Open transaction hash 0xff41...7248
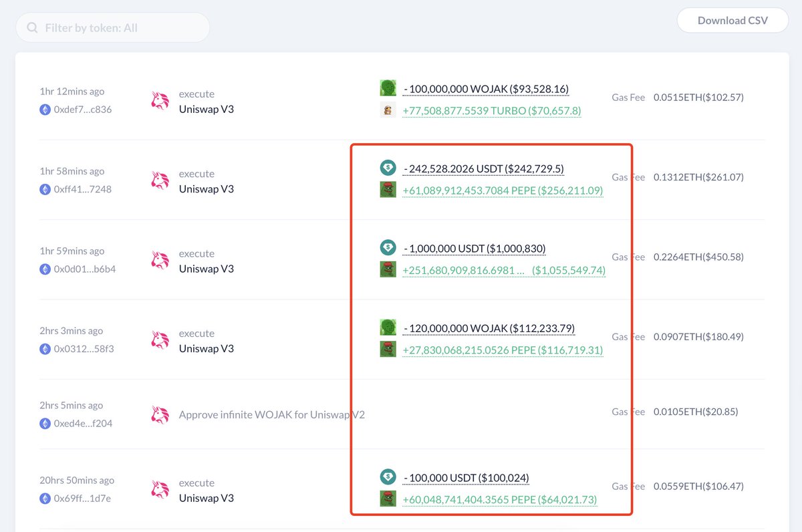Viewport: 802px width, 532px height. pyautogui.click(x=82, y=189)
